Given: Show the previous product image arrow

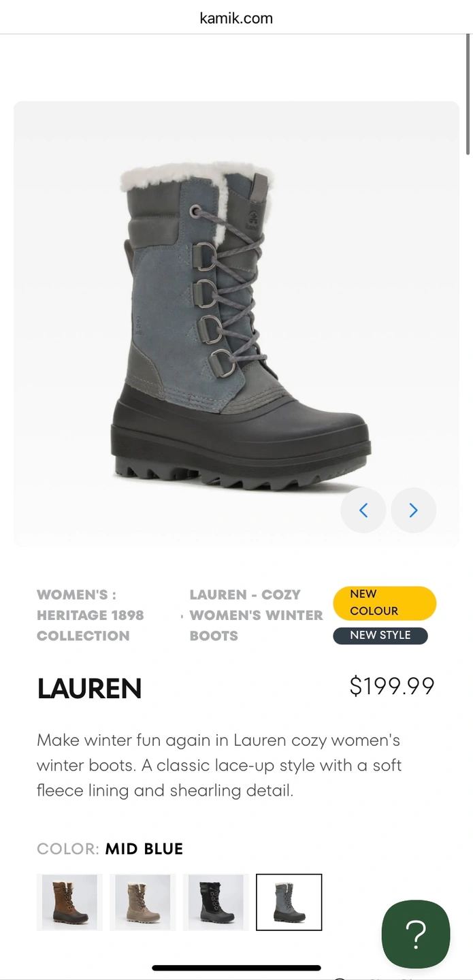Looking at the screenshot, I should pos(363,510).
